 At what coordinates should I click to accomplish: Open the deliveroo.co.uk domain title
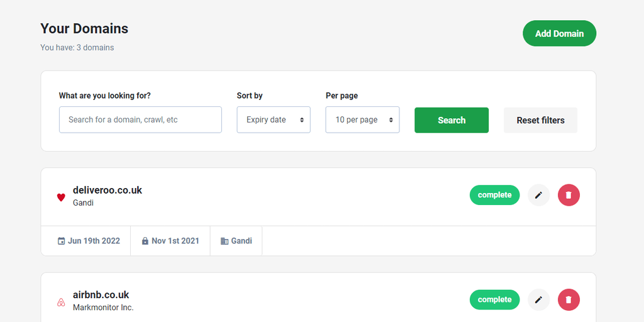(x=108, y=190)
